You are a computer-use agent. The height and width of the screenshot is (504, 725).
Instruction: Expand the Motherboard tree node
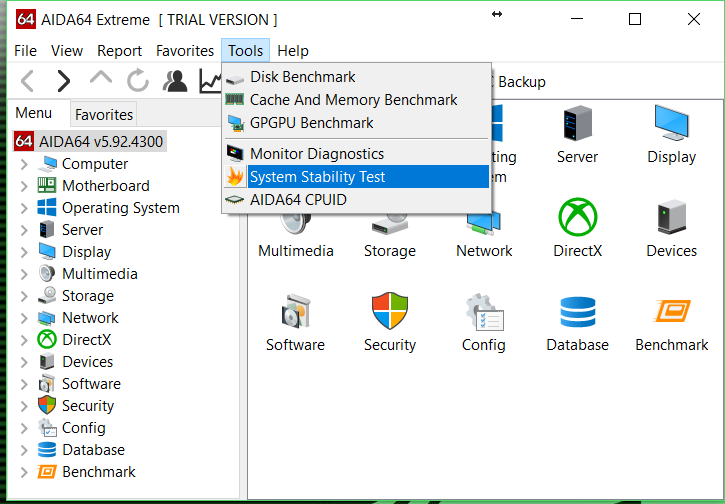24,186
